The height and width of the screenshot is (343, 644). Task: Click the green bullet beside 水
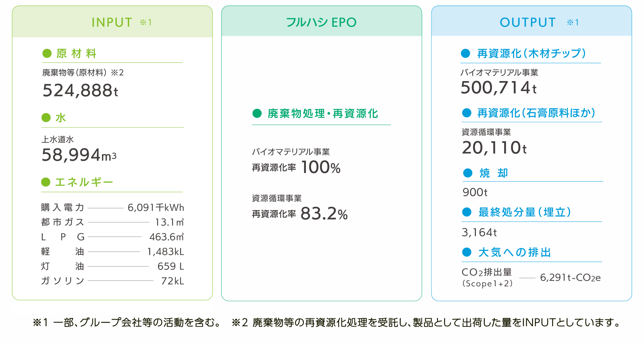click(46, 118)
